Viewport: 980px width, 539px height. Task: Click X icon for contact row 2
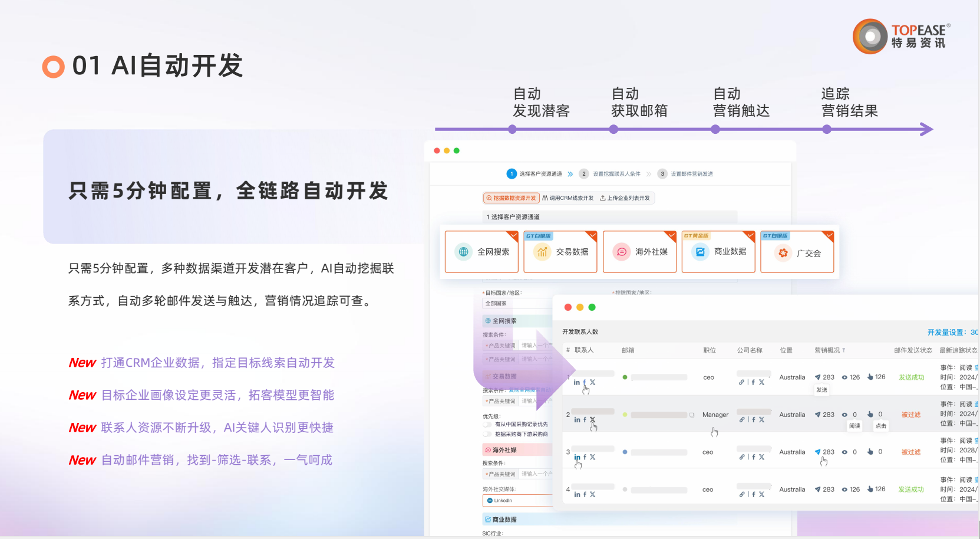pyautogui.click(x=593, y=420)
